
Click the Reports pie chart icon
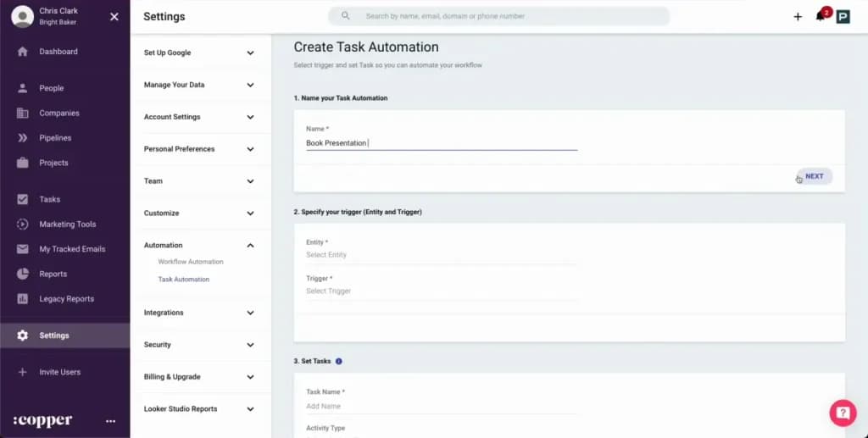click(x=22, y=274)
